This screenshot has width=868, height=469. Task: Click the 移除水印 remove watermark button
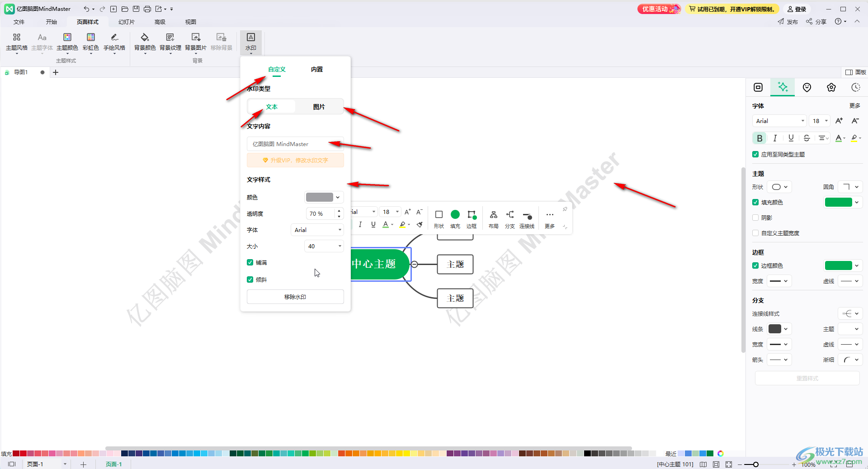coord(295,297)
